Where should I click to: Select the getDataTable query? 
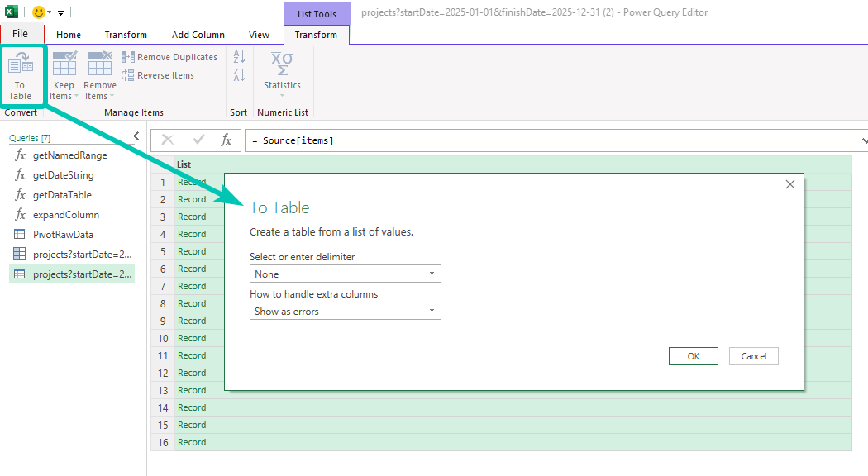click(x=62, y=195)
